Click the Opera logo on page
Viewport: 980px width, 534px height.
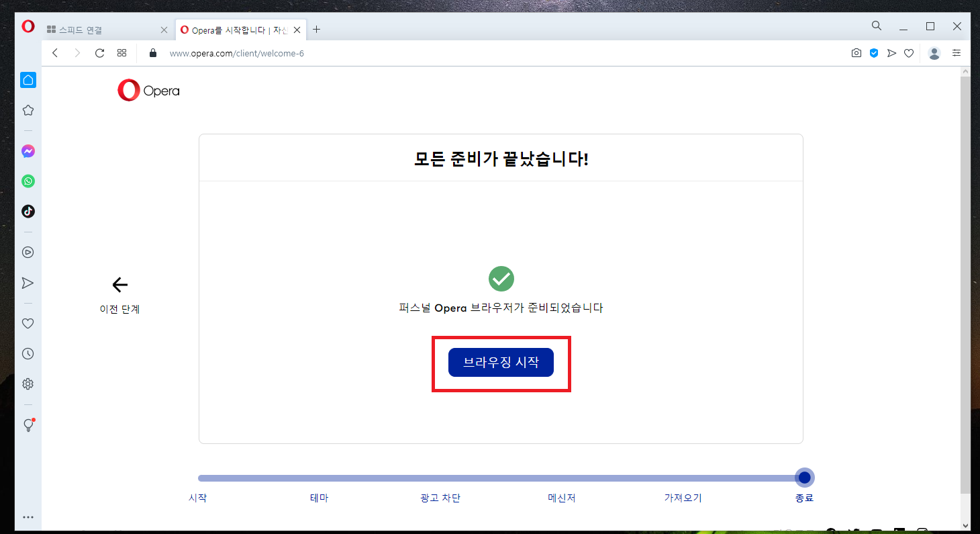[148, 91]
